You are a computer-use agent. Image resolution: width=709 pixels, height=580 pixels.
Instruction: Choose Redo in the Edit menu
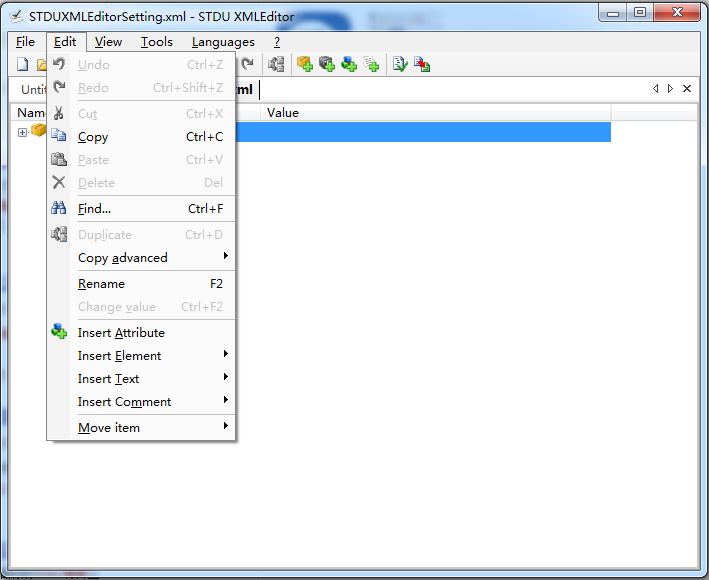pyautogui.click(x=141, y=88)
